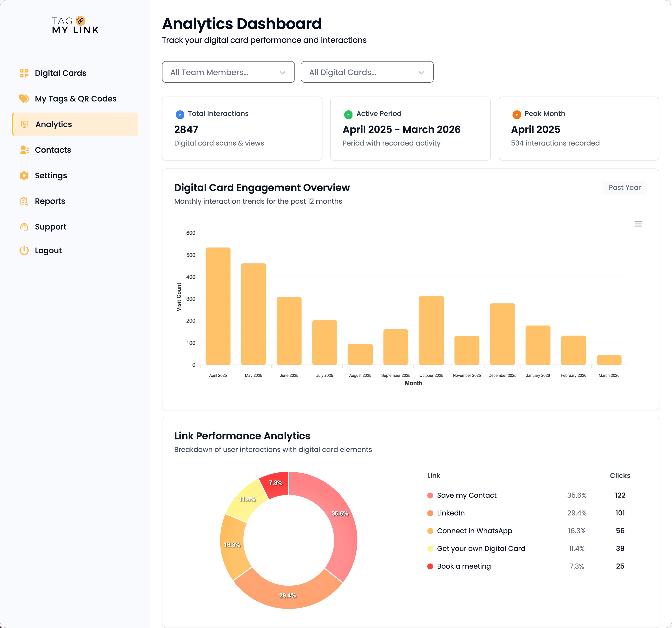Click the November 2025 bar
Viewport: 672px width, 628px height.
(467, 350)
